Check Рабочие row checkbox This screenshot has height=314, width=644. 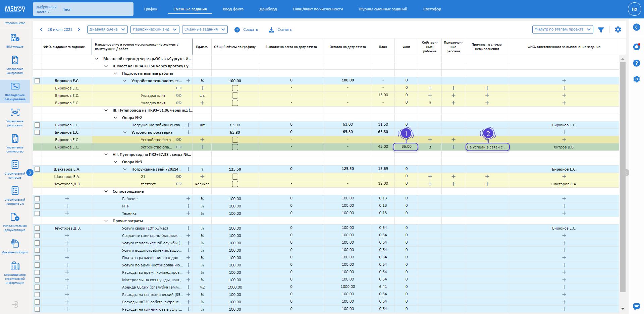tap(37, 199)
